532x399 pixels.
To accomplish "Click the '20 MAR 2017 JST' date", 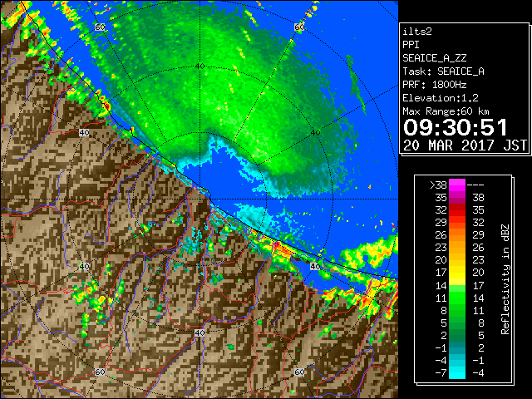I will pos(465,145).
